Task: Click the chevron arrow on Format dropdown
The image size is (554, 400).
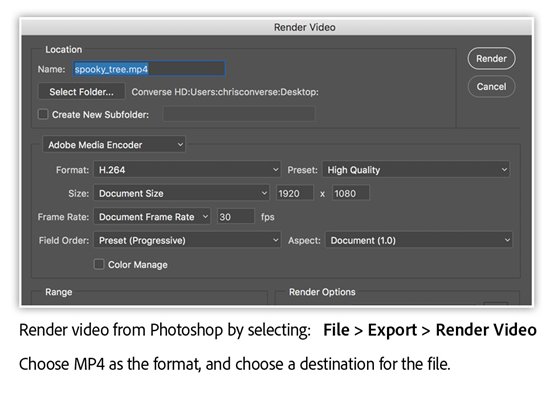Action: tap(276, 170)
